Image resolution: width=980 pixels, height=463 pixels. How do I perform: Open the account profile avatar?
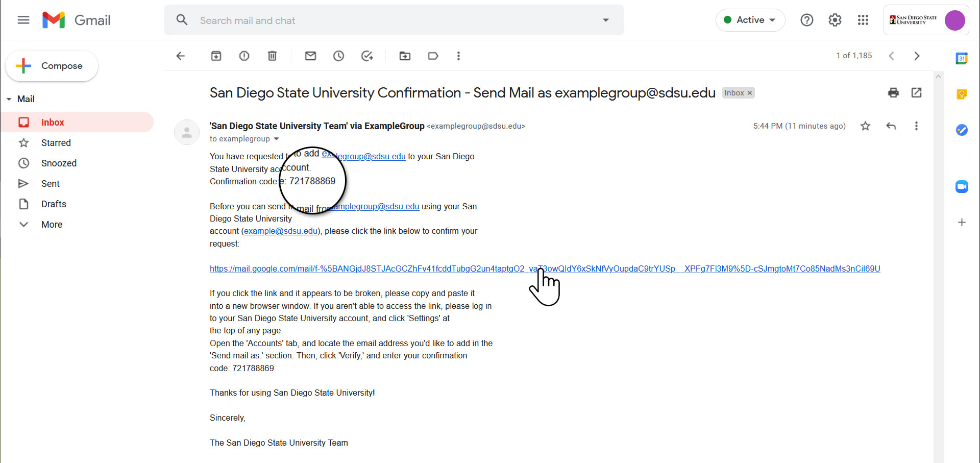[x=954, y=20]
